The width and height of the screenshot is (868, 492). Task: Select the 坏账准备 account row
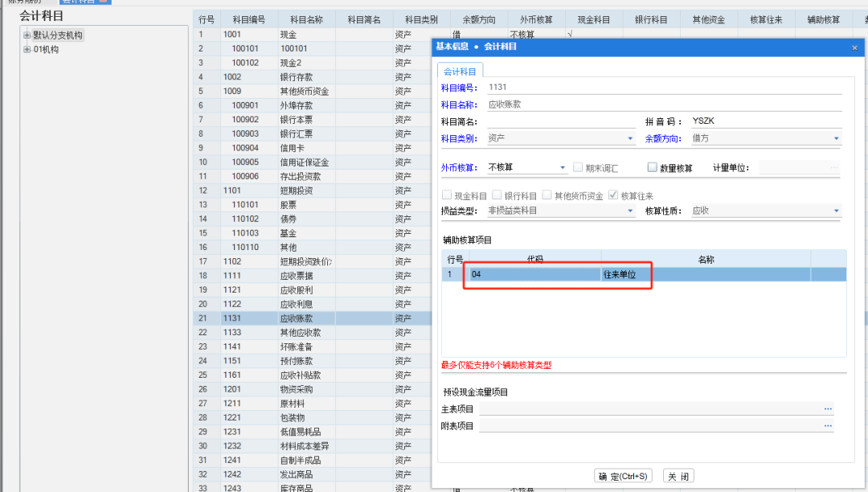[x=313, y=346]
